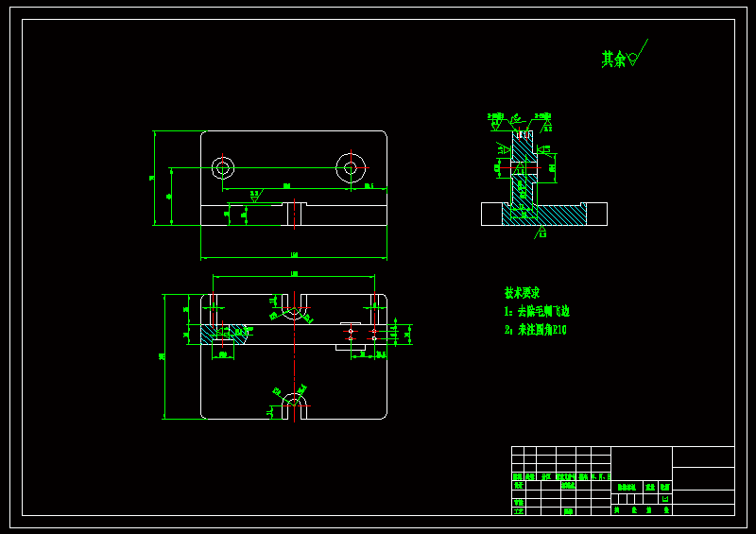Select the left counterbored hole in front view

point(223,168)
